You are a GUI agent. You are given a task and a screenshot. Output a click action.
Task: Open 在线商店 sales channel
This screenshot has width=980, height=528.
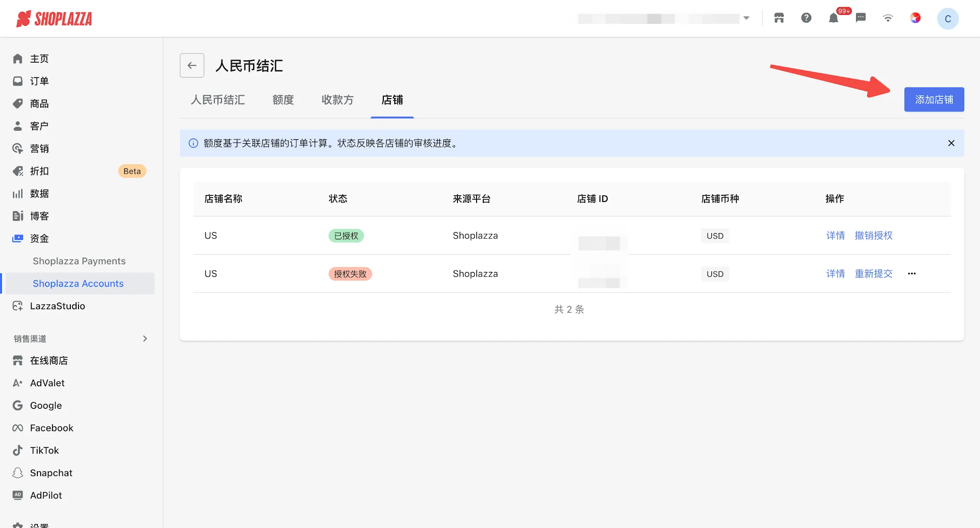(x=49, y=360)
